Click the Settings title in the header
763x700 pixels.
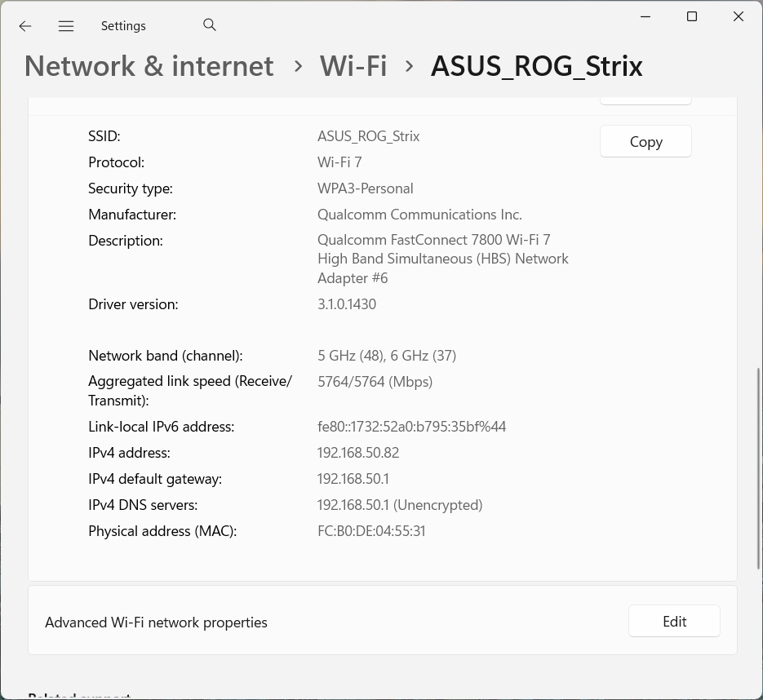(123, 26)
